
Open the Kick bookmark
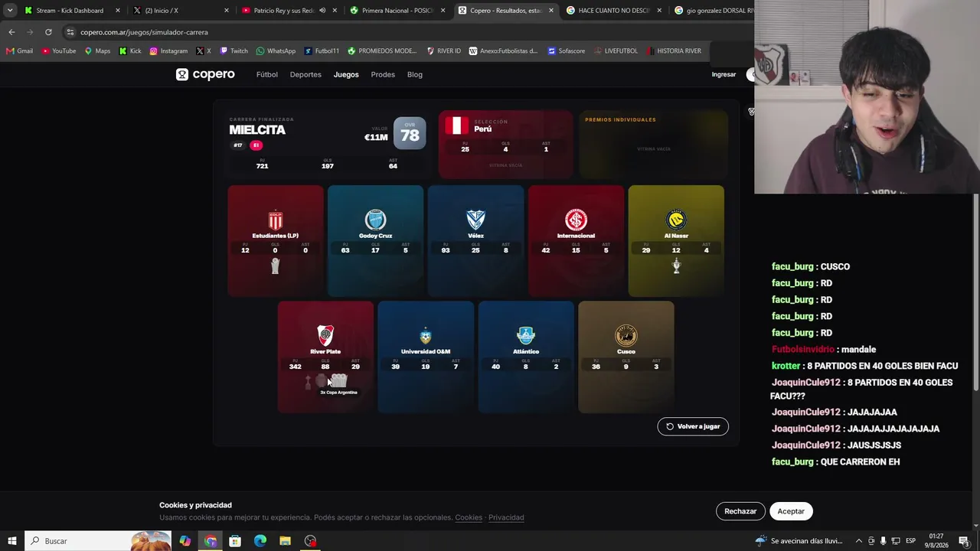click(130, 51)
